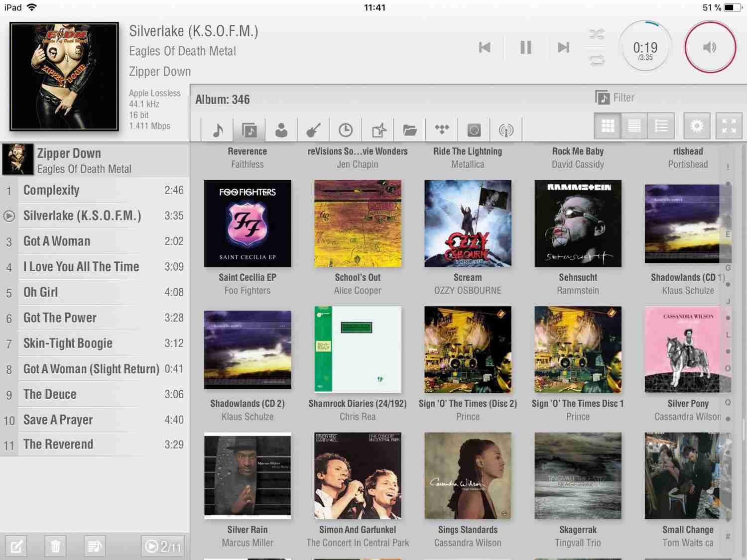Open Tingvall Trio Skagerrak album

tap(578, 476)
